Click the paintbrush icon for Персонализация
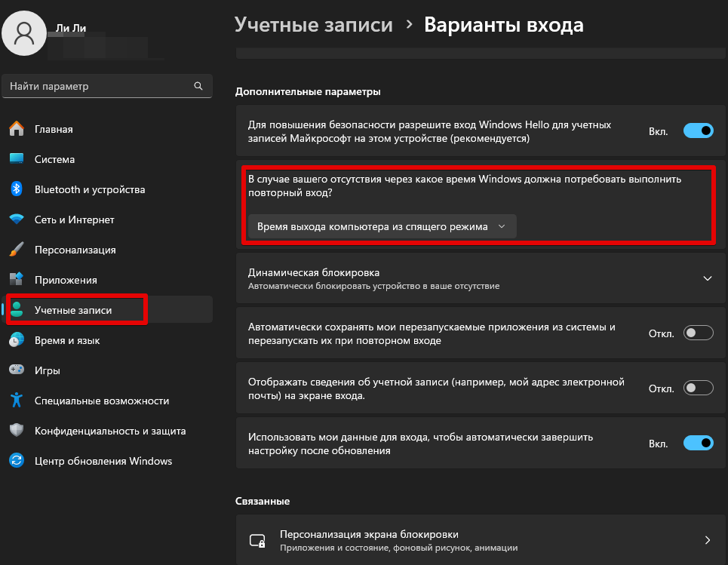Screen dimensions: 728x565 pyautogui.click(x=17, y=249)
